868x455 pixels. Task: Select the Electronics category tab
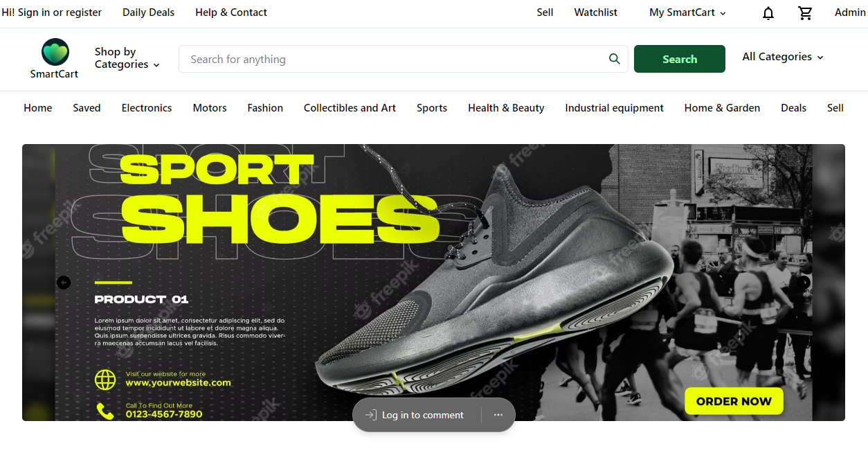[147, 108]
